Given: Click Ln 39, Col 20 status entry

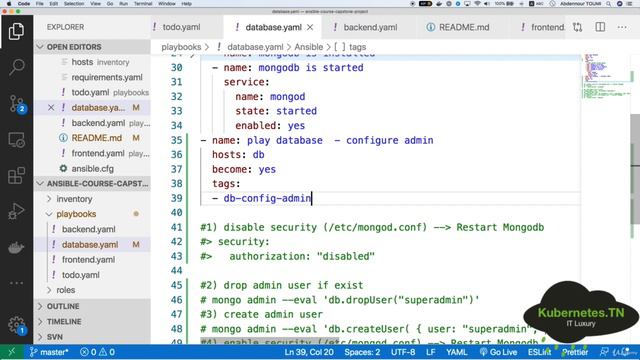Looking at the screenshot, I should [309, 352].
